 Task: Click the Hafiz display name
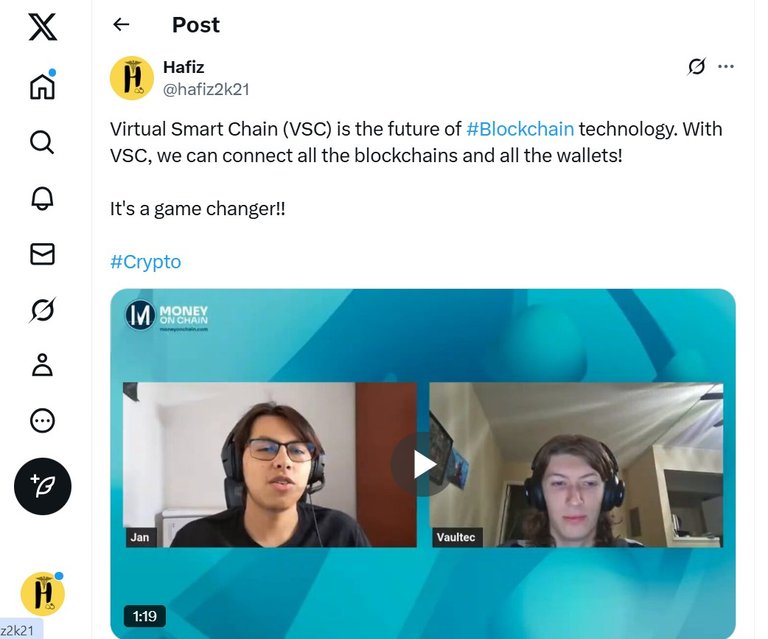pos(184,67)
